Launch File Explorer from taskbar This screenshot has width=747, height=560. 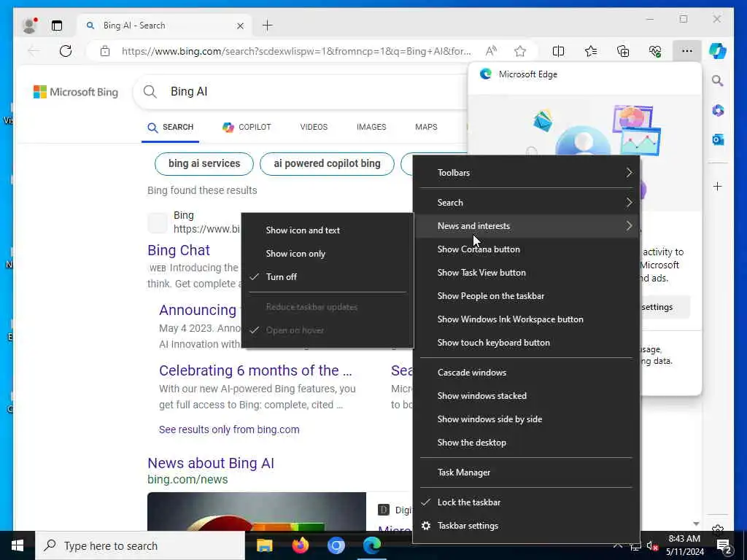(x=264, y=545)
